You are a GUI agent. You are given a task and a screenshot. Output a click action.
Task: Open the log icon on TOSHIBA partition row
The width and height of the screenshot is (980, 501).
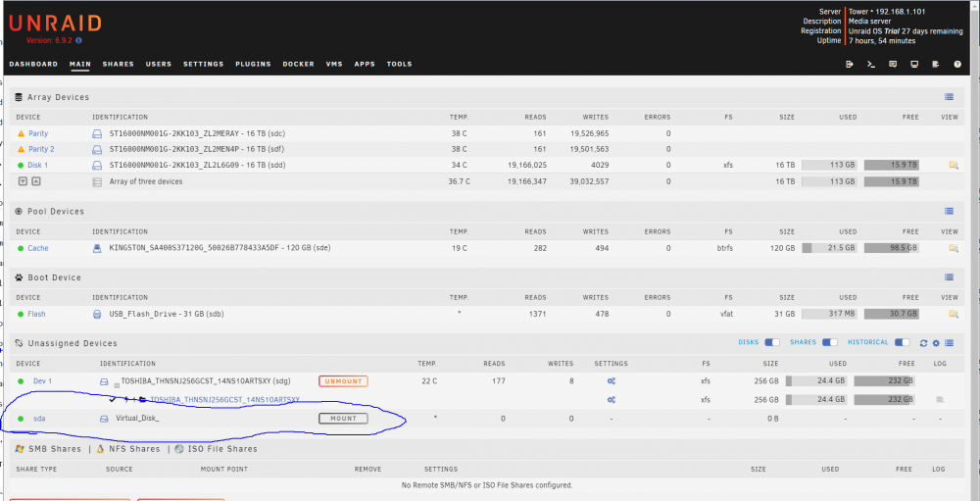940,399
